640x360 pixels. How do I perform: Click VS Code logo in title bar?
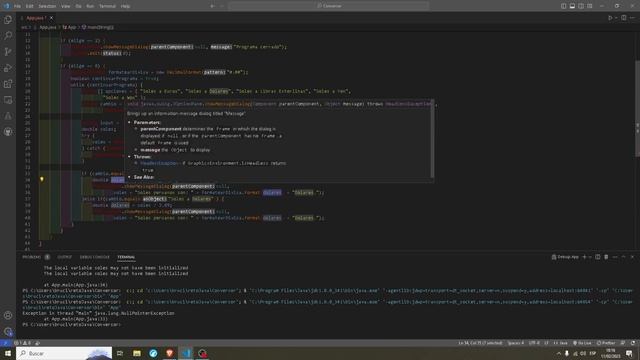[6, 6]
